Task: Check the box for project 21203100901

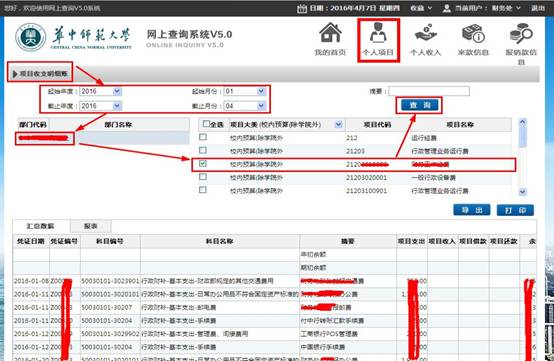Action: pos(203,190)
